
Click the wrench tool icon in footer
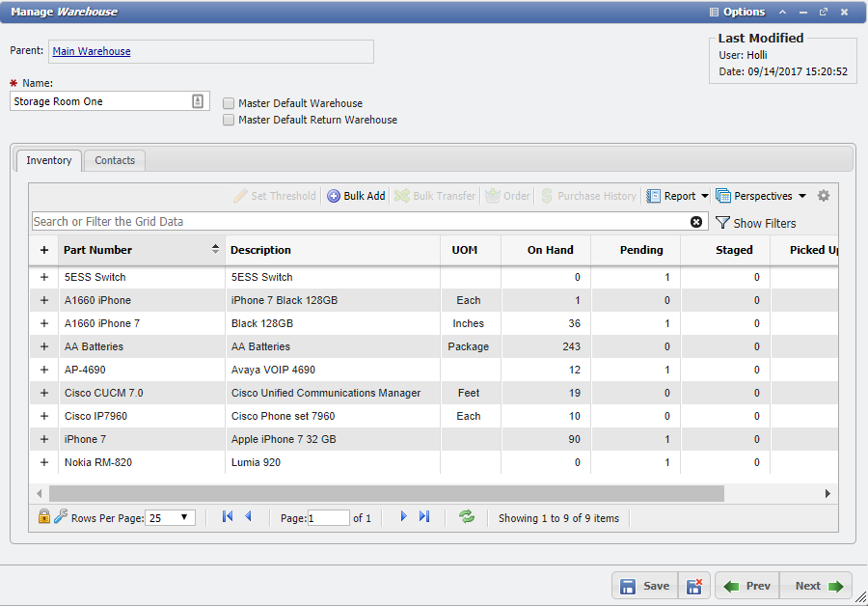pos(60,517)
